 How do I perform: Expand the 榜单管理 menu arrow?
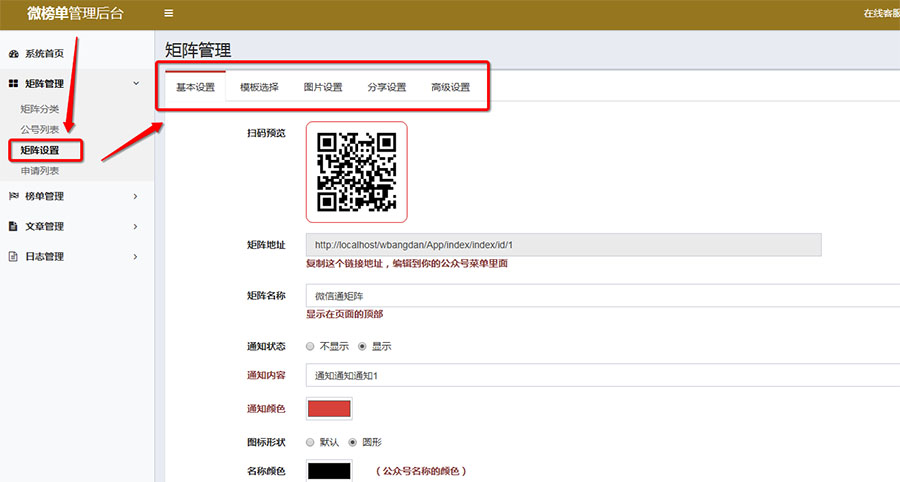tap(135, 196)
